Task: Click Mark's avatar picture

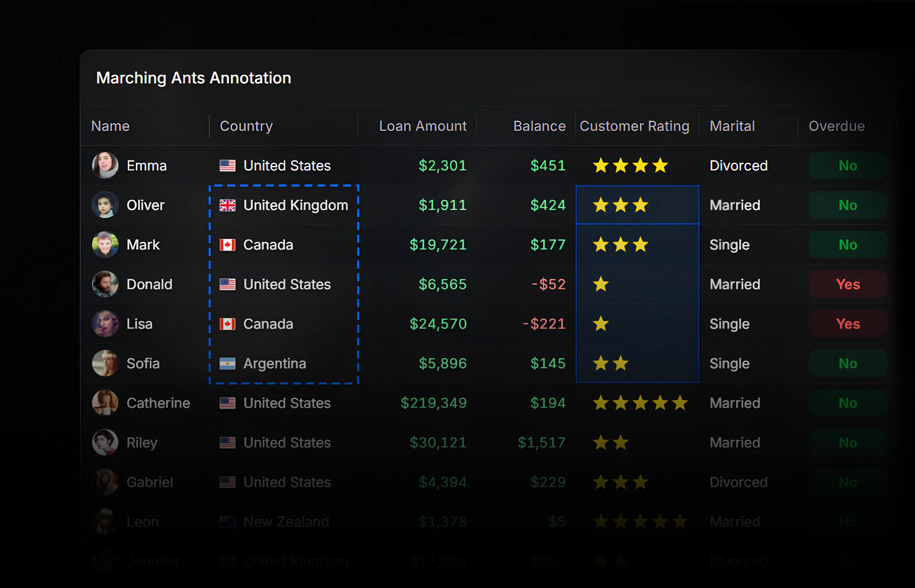Action: pyautogui.click(x=105, y=244)
